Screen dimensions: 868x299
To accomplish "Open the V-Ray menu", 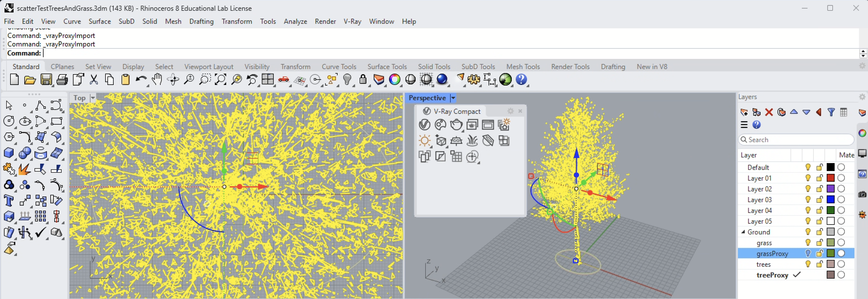I will click(352, 21).
